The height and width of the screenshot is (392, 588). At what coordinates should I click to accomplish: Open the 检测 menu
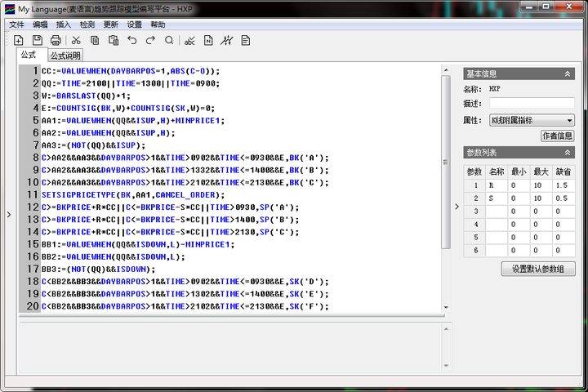[87, 24]
